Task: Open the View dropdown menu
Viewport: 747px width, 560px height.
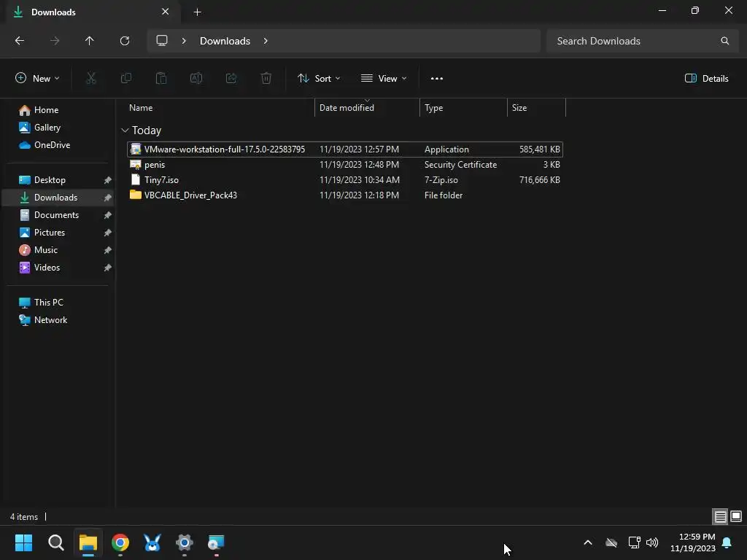Action: [384, 79]
